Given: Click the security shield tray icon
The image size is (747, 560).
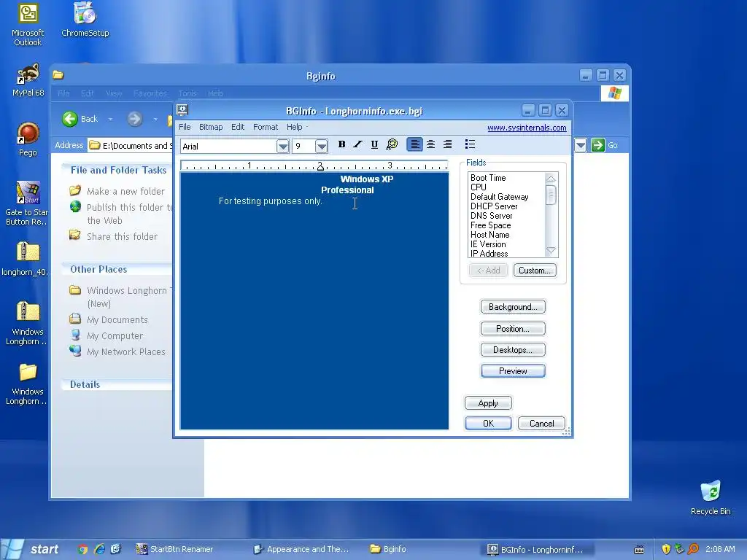Looking at the screenshot, I should (x=666, y=549).
